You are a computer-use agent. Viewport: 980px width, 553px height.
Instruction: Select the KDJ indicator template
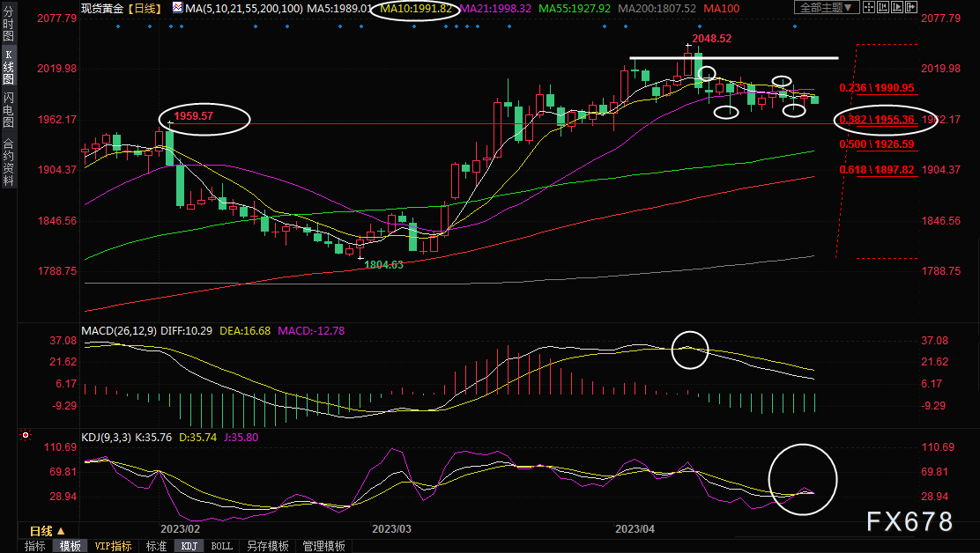189,546
